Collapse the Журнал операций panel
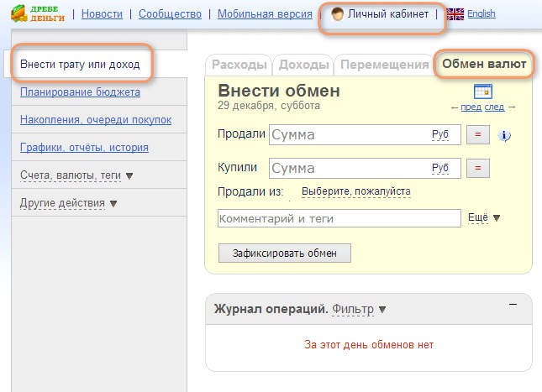This screenshot has height=392, width=542. (513, 304)
